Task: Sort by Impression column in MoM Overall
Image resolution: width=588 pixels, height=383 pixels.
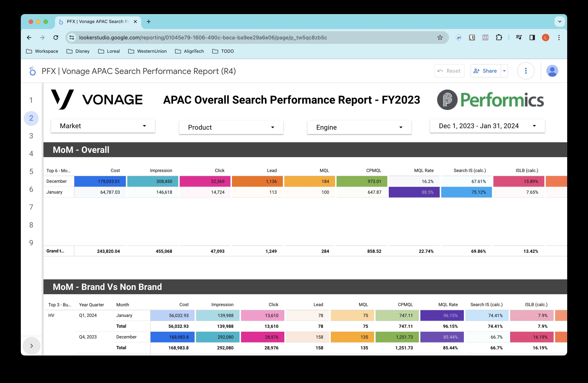Action: [161, 170]
